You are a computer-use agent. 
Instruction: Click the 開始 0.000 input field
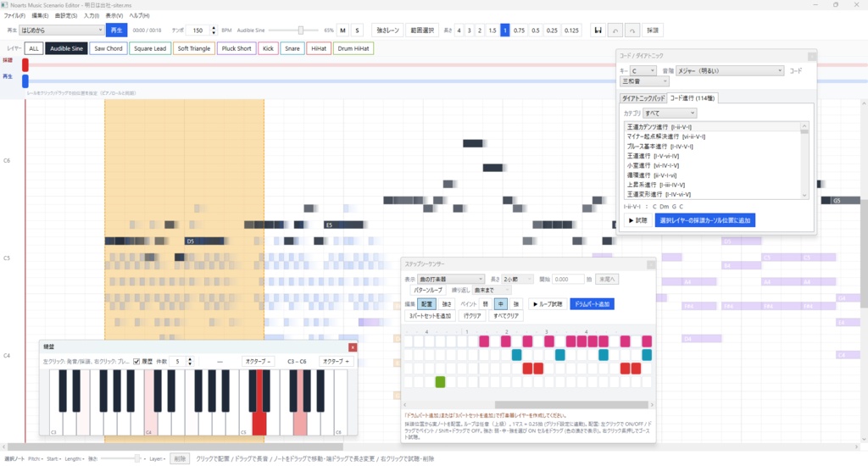pos(567,279)
